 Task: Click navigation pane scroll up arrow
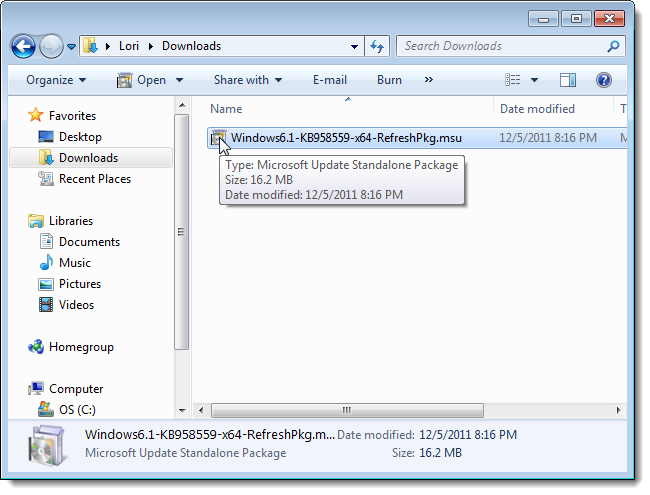pos(182,105)
